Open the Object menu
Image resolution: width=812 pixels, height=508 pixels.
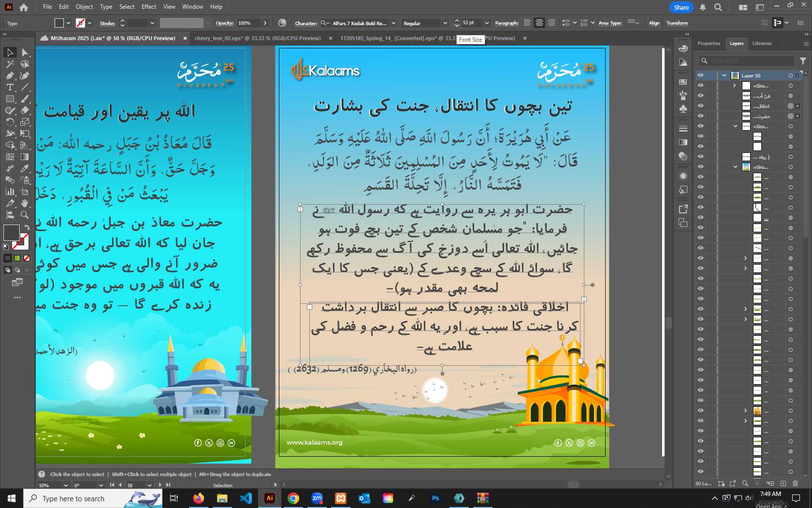click(x=84, y=7)
